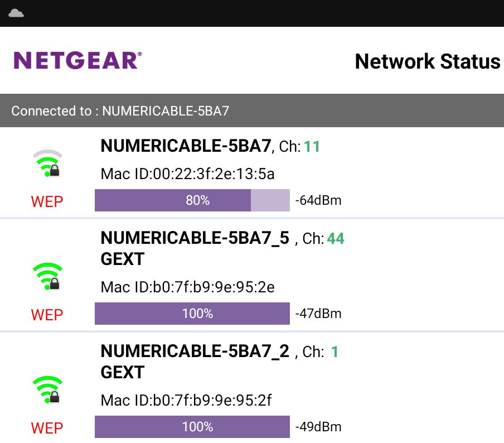Tap the Network Status heading
The height and width of the screenshot is (443, 504).
[x=428, y=61]
